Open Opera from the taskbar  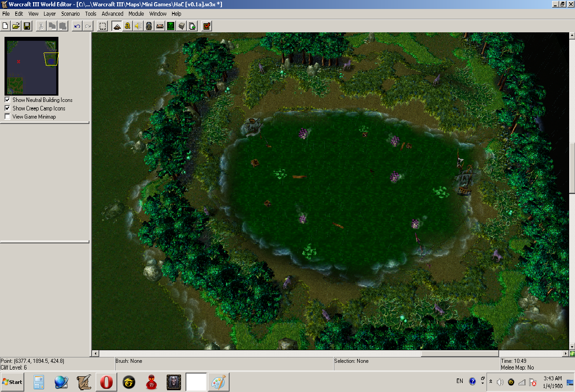point(106,382)
